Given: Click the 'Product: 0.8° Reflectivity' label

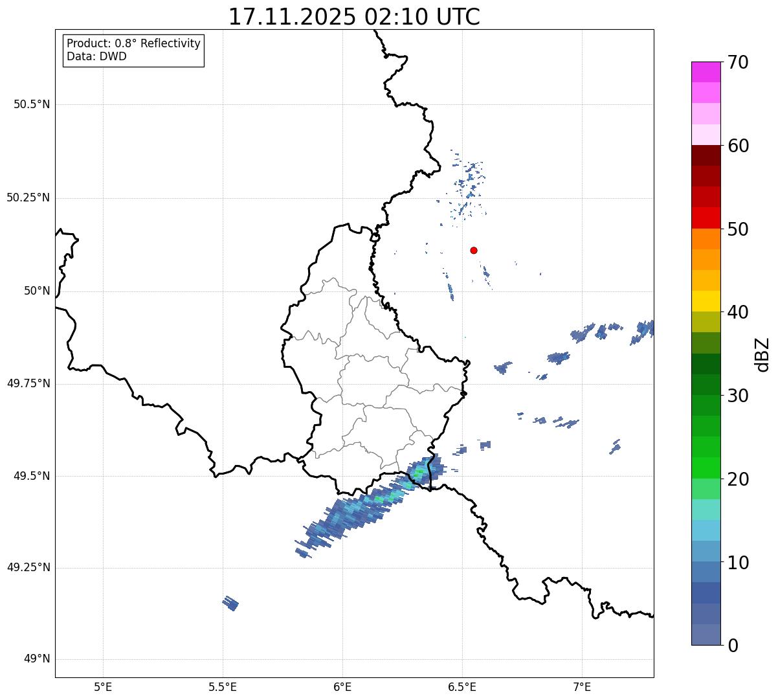Looking at the screenshot, I should point(134,43).
